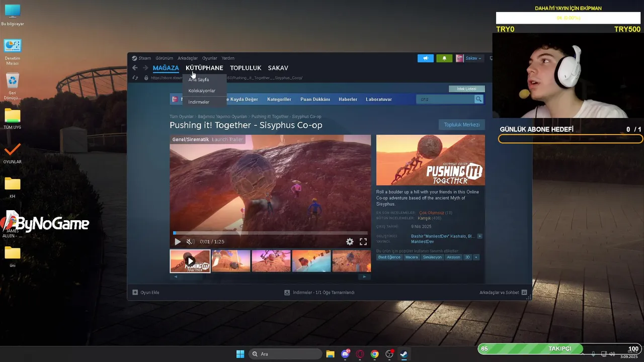Open Puan Dükkânı in the store nav

tap(315, 100)
